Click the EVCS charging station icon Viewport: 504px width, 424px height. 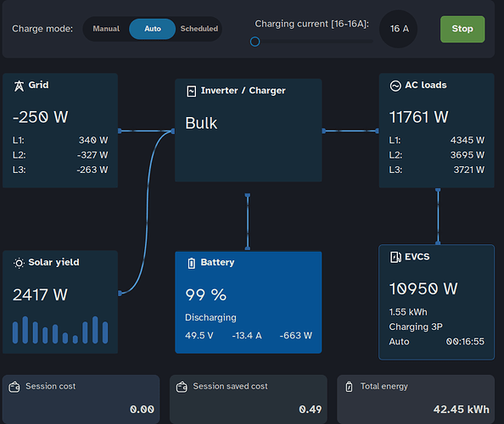[395, 257]
